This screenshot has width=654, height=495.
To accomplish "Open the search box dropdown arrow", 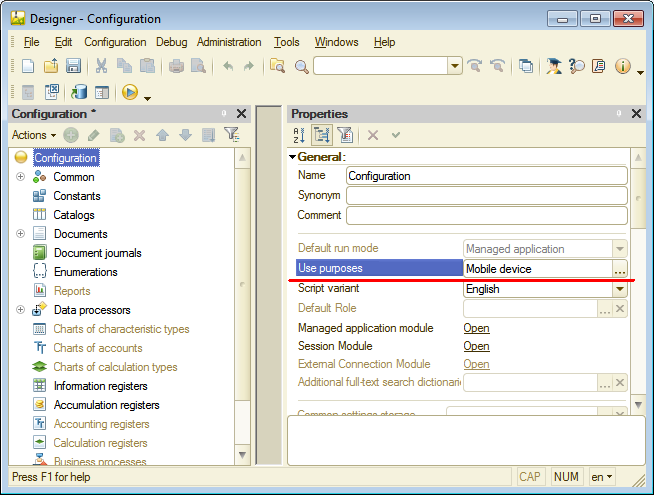I will [455, 66].
